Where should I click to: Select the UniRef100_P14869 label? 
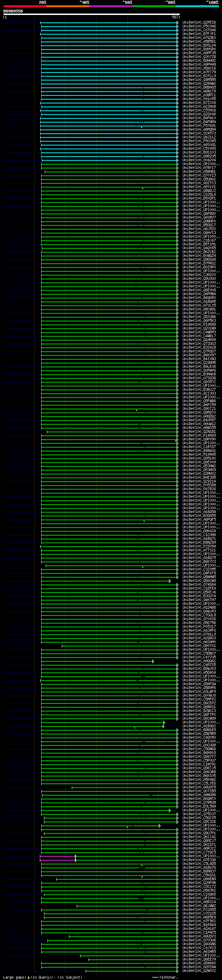click(199, 436)
